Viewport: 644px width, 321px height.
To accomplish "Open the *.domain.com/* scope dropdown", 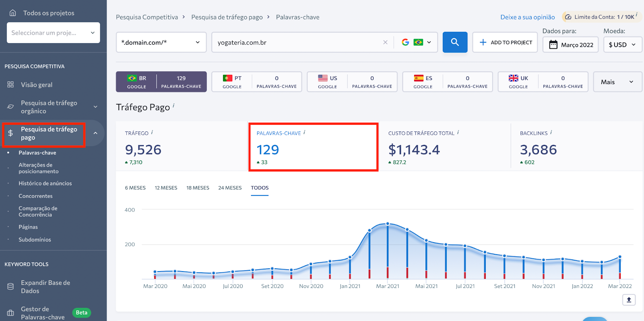I will 161,42.
